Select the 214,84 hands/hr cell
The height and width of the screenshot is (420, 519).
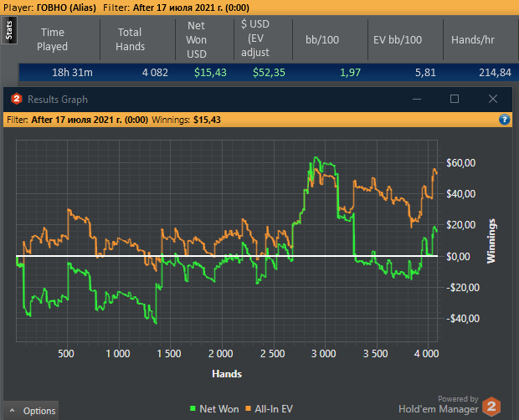pos(495,73)
